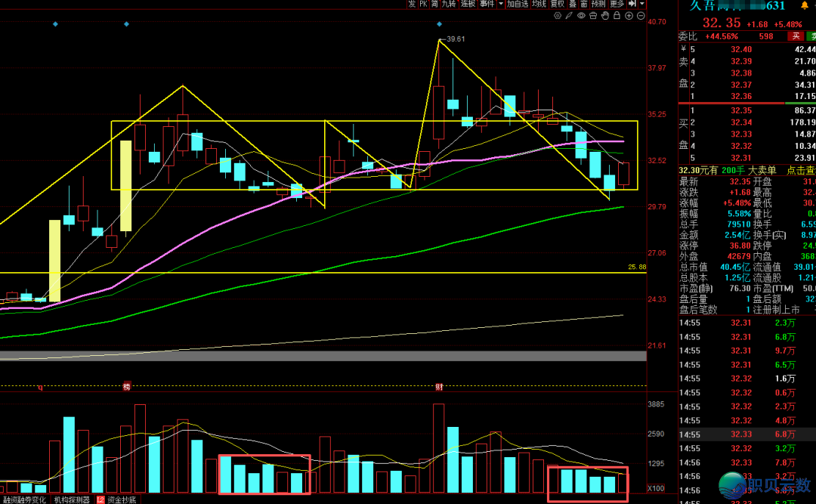Switch to L2 资金抄底 tab

[116, 499]
